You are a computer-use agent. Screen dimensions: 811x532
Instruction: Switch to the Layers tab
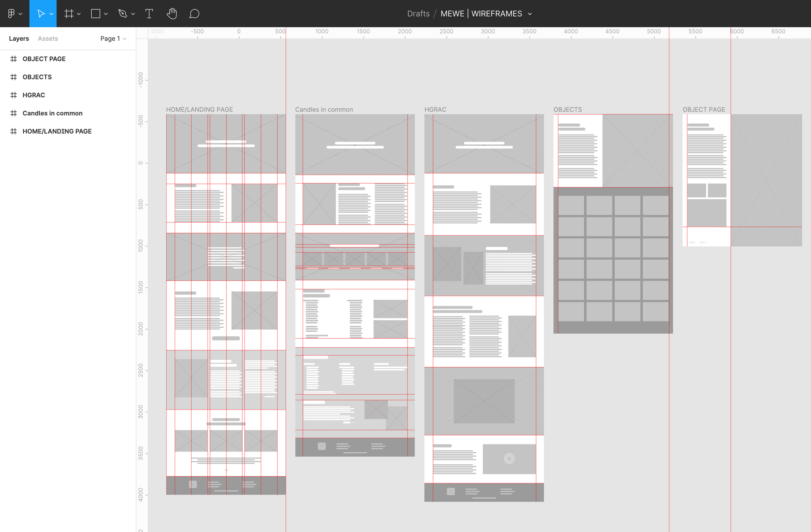19,38
